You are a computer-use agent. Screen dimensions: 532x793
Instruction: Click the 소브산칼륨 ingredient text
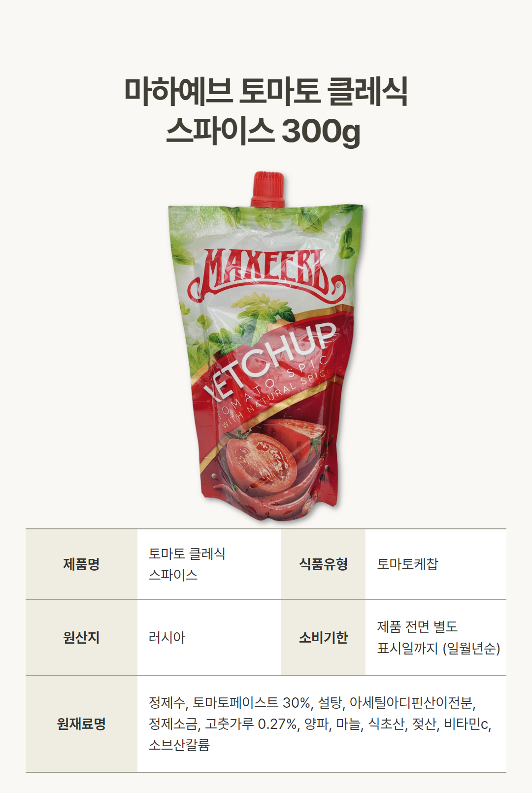pyautogui.click(x=179, y=745)
